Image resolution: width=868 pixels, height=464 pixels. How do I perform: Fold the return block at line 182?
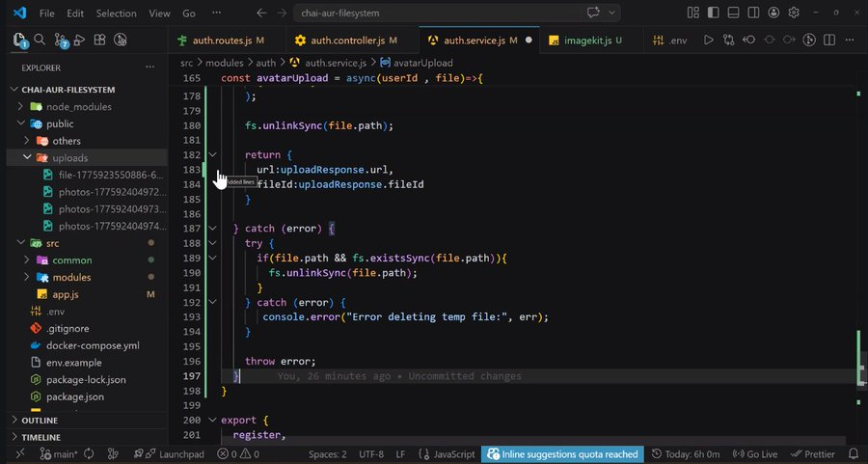212,155
